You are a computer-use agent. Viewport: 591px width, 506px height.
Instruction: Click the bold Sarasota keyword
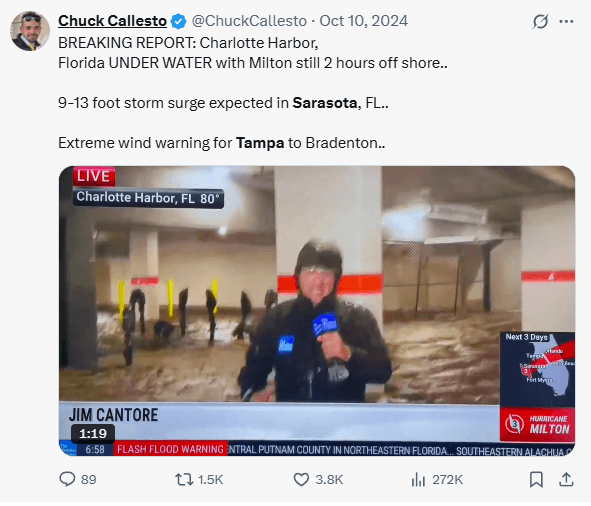325,103
